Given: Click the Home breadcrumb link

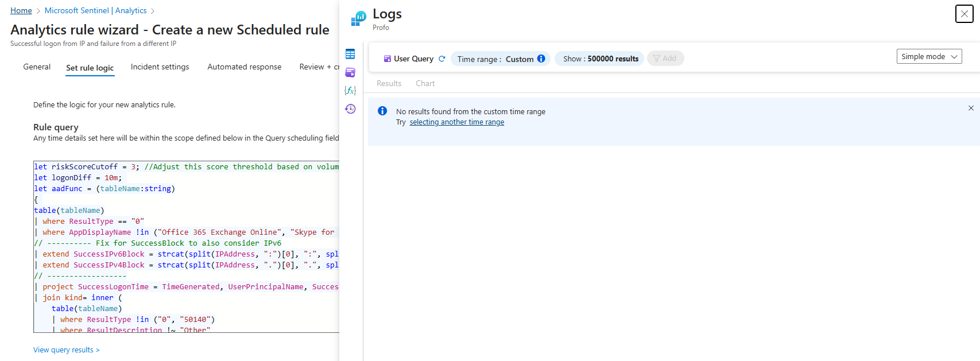Looking at the screenshot, I should click(21, 10).
